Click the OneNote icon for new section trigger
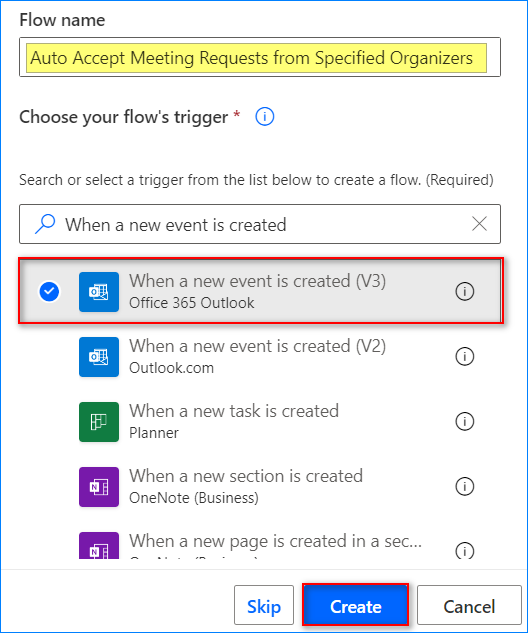The image size is (528, 633). pos(99,487)
